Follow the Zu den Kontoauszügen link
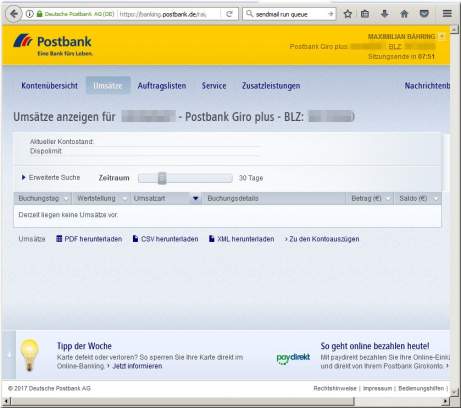Viewport: 461px width, 408px height. [322, 239]
